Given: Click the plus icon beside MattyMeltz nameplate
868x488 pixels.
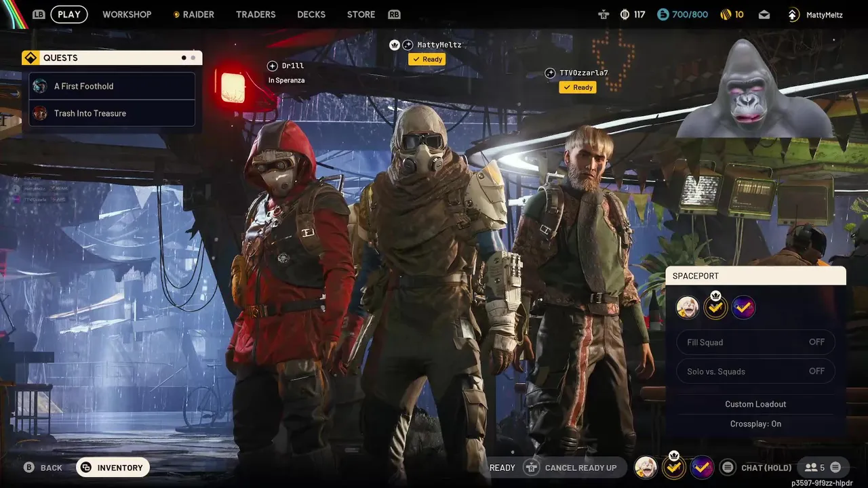Looking at the screenshot, I should tap(408, 45).
